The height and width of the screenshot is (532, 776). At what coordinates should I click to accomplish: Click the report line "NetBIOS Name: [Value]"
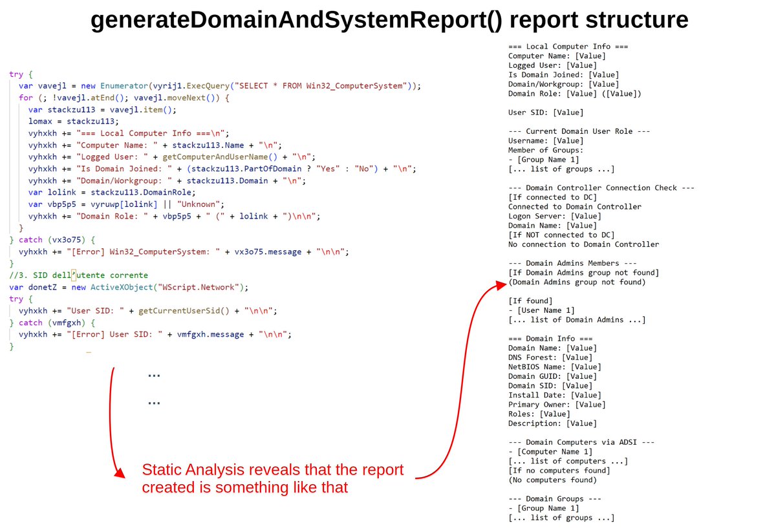coord(554,367)
